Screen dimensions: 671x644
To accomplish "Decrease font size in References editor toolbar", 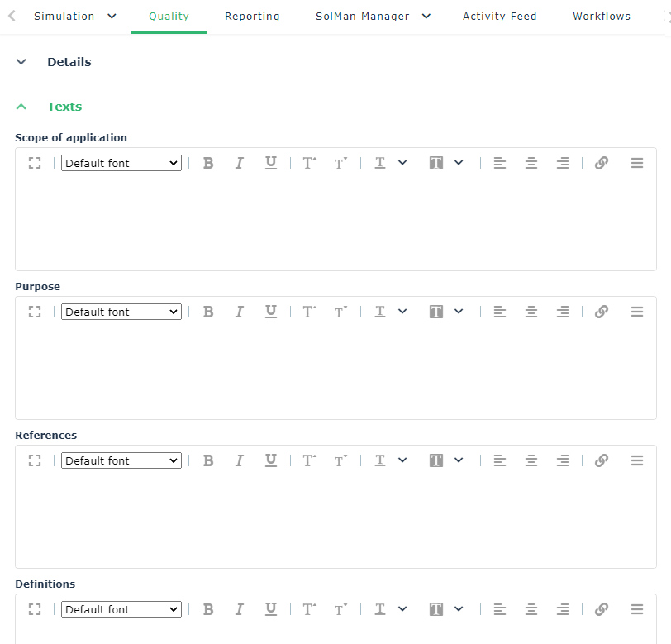I will pyautogui.click(x=340, y=460).
